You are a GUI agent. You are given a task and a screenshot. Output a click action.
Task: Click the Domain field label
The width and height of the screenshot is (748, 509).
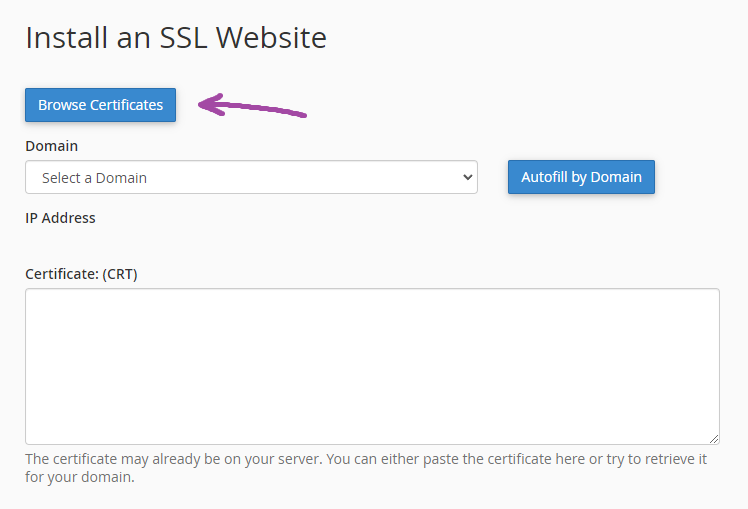pos(51,146)
